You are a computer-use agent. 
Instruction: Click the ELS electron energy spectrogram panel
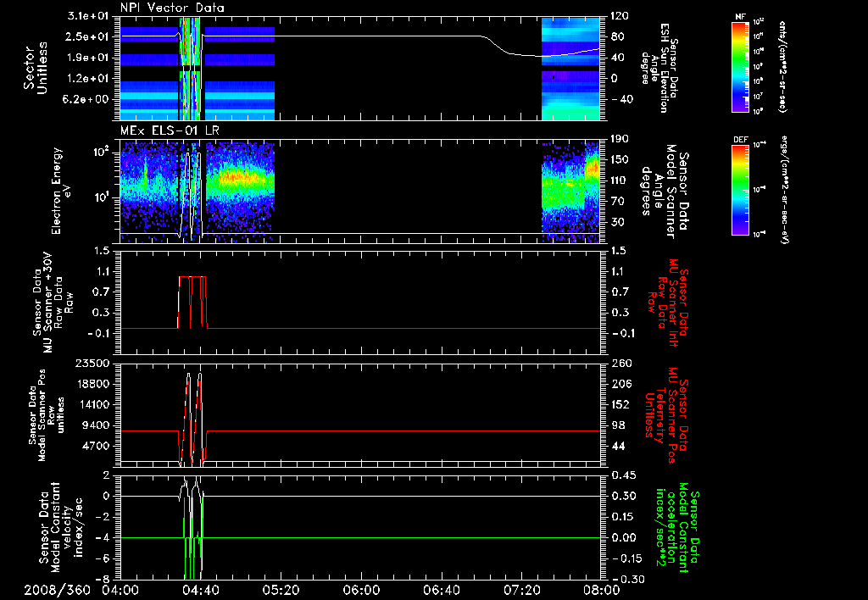(x=360, y=192)
